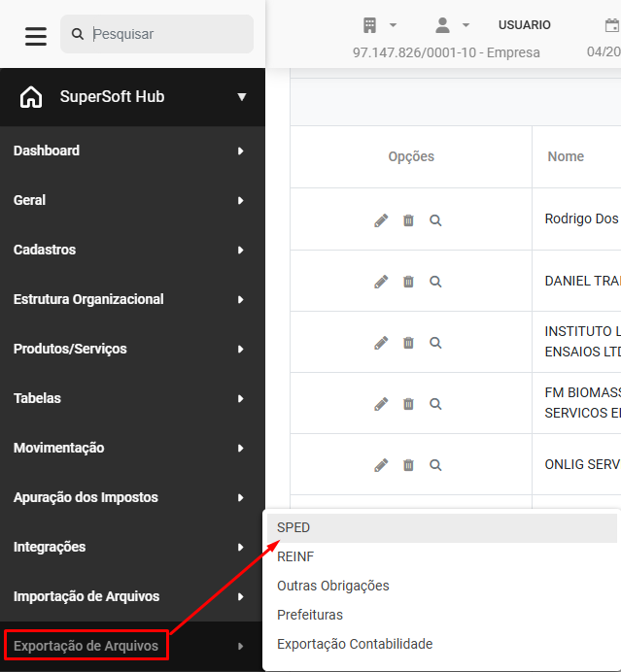Image resolution: width=621 pixels, height=672 pixels.
Task: Open the Apuração dos Impostos menu
Action: (x=132, y=497)
